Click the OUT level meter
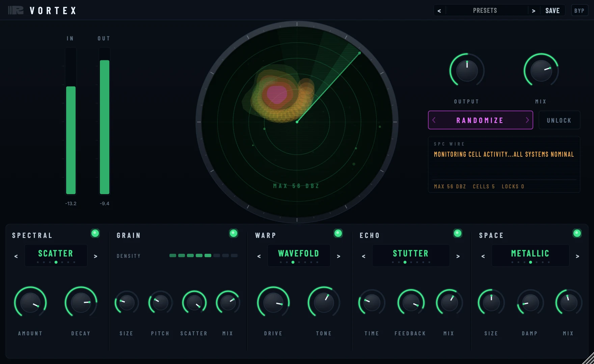This screenshot has height=364, width=594. 105,121
